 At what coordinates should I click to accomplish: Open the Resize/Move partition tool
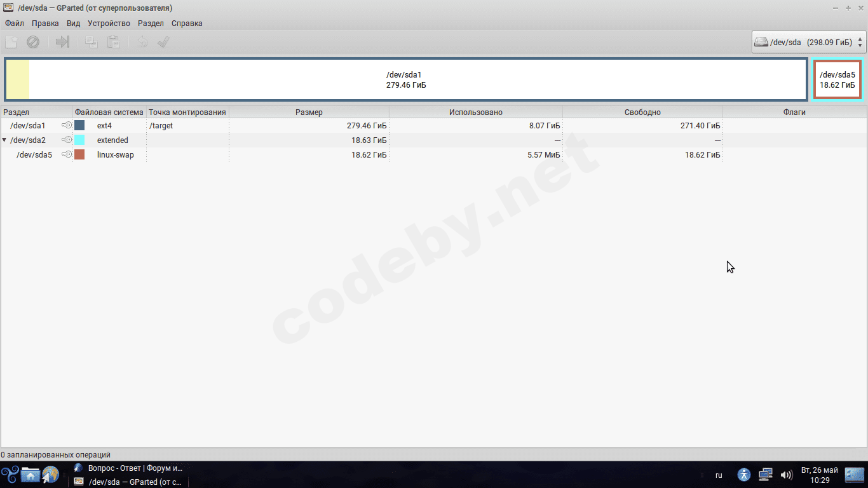click(x=61, y=41)
